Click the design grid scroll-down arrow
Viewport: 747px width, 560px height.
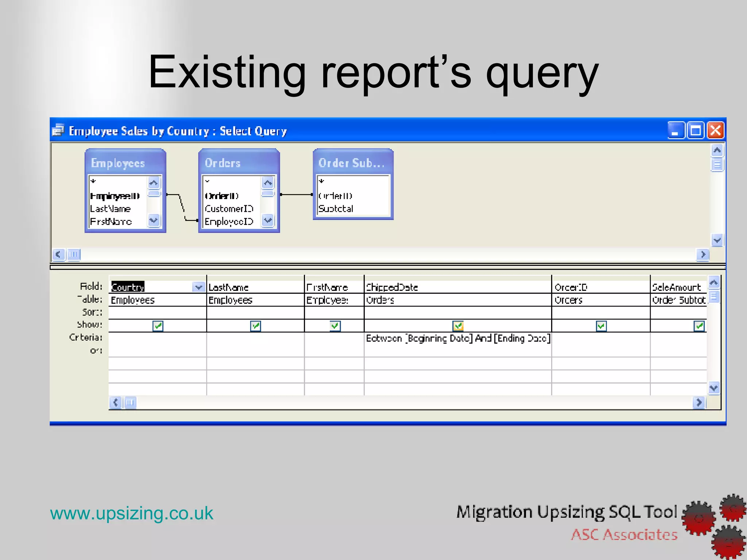(x=714, y=388)
